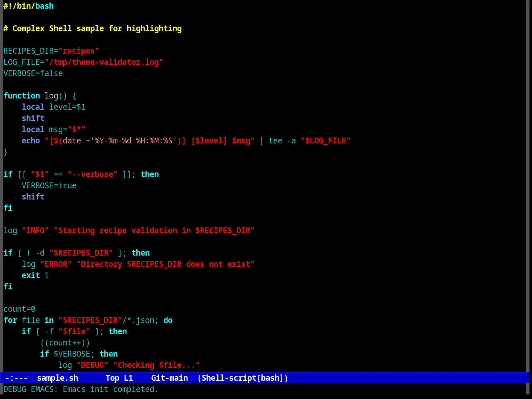Click 'tee -a' in the echo line
The image size is (532, 399).
[x=282, y=140]
